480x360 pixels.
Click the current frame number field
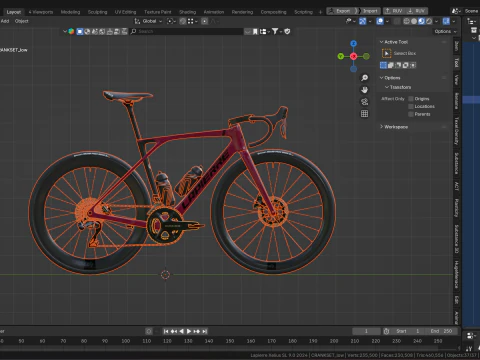click(366, 331)
